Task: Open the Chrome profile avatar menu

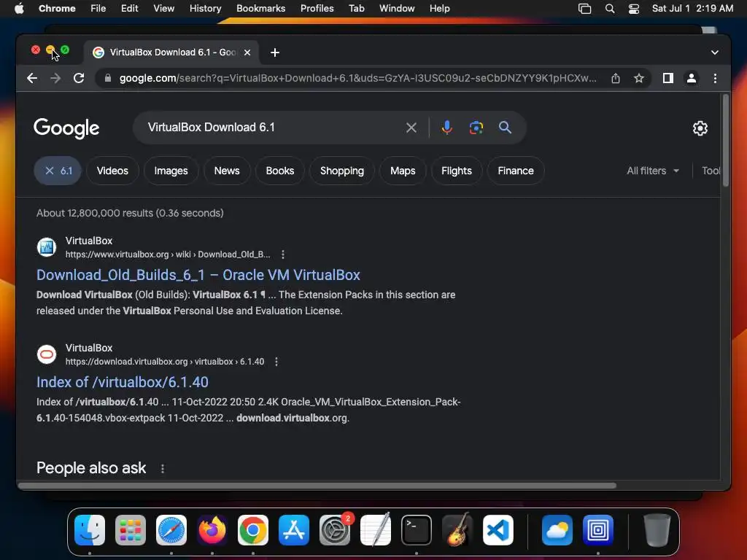Action: (692, 78)
